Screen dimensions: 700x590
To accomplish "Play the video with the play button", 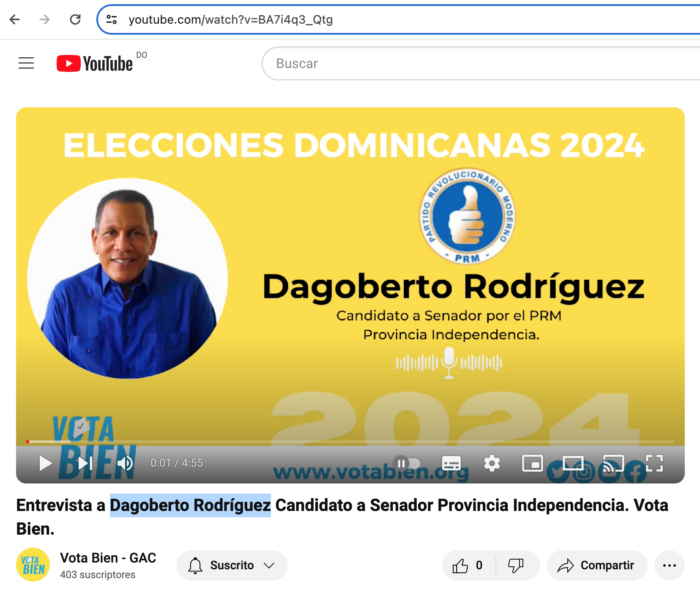I will 45,463.
